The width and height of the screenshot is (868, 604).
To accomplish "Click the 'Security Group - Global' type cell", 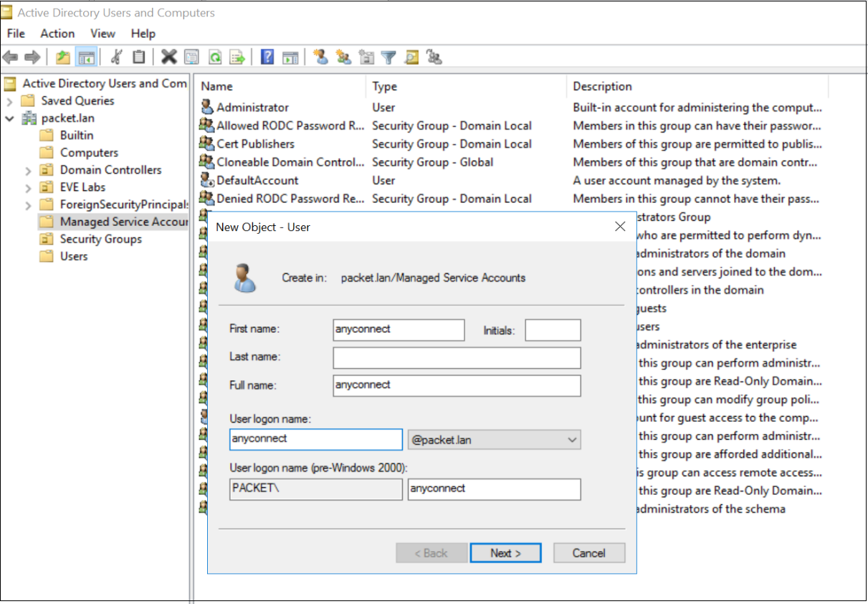I will coord(433,162).
